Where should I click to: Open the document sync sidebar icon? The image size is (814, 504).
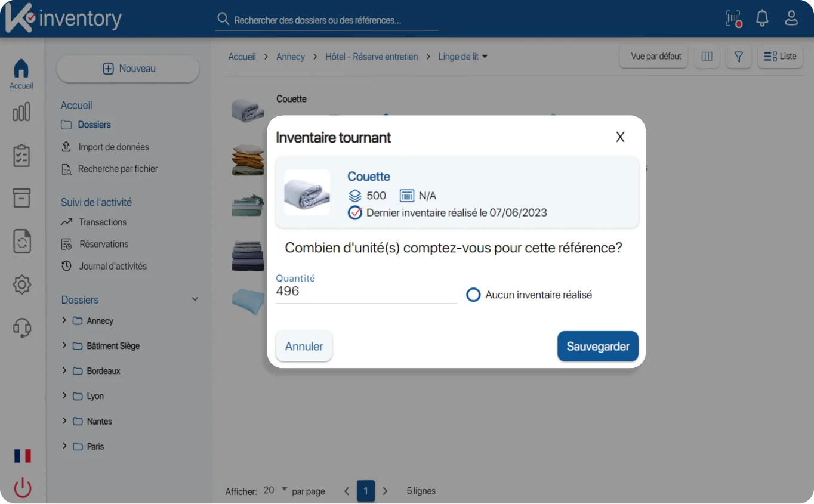click(21, 242)
